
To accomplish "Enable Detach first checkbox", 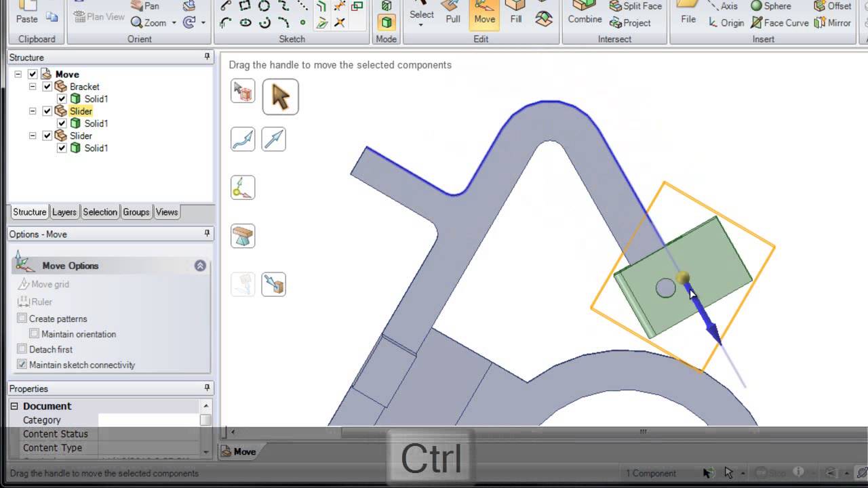I will tap(22, 350).
